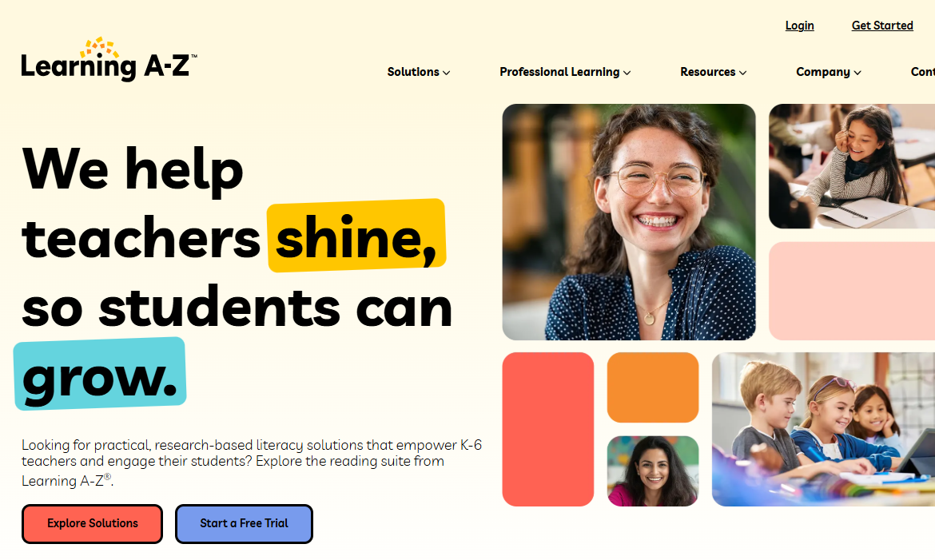Screen dimensions: 935x560
Task: Expand the Resources chevron arrow
Action: tap(743, 73)
